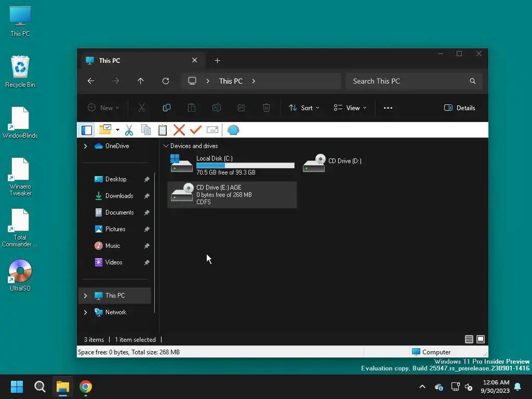This screenshot has height=399, width=532.
Task: Switch to large thumbnails view in status bar
Action: (481, 339)
